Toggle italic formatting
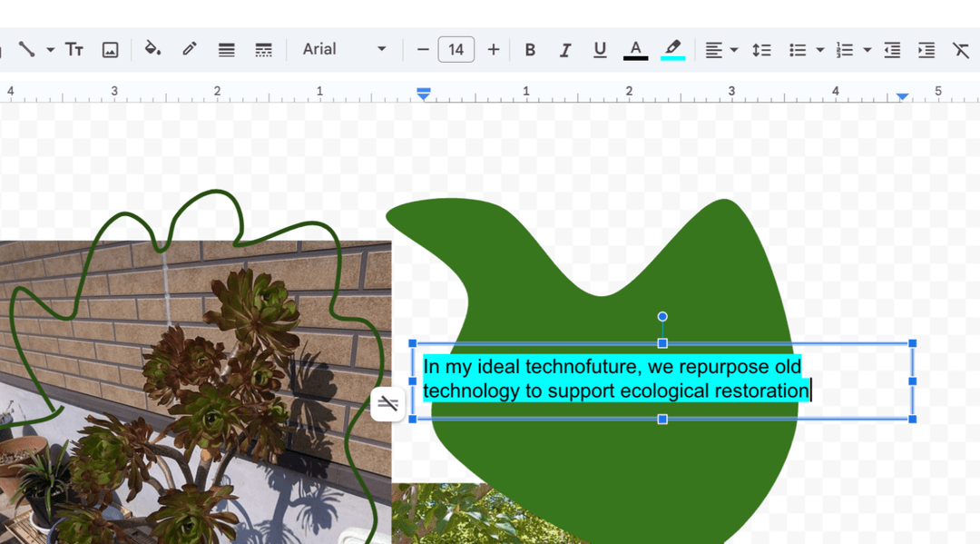The image size is (980, 544). 564,50
